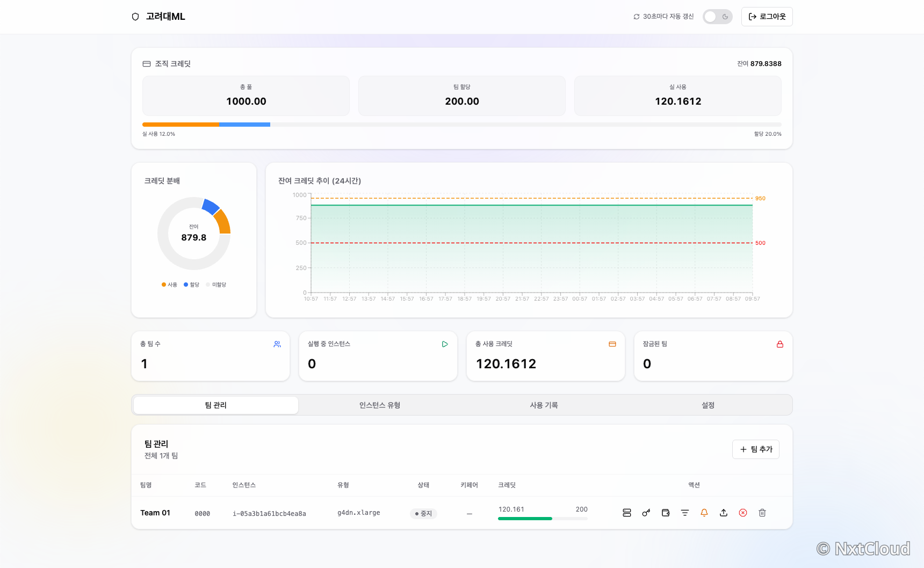The height and width of the screenshot is (568, 924).
Task: Click the 30-second auto-refresh icon
Action: point(637,17)
